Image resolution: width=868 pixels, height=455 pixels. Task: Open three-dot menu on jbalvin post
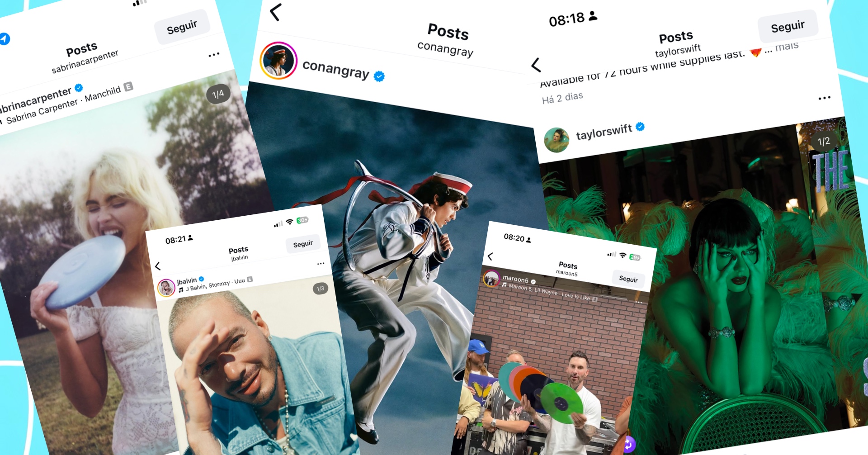(x=321, y=263)
